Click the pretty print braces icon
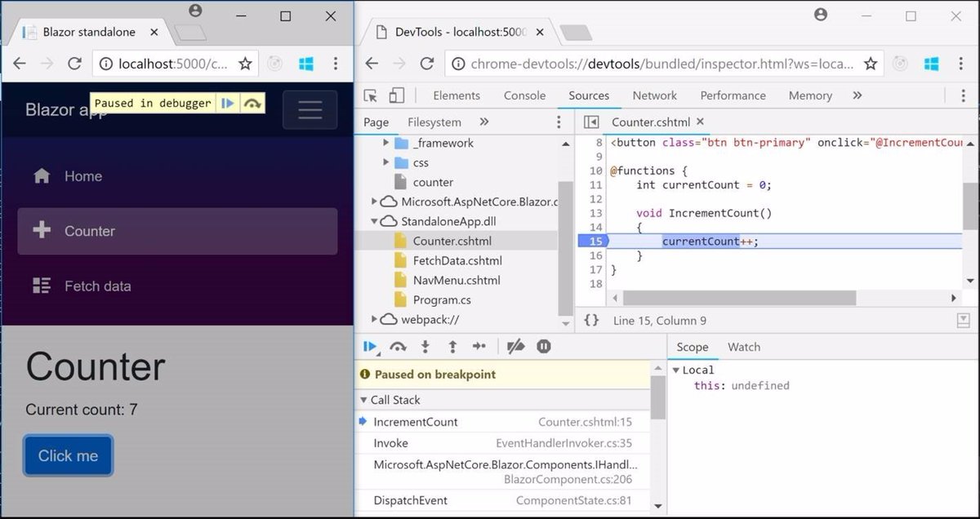Screen dimensions: 980x519 coord(592,321)
